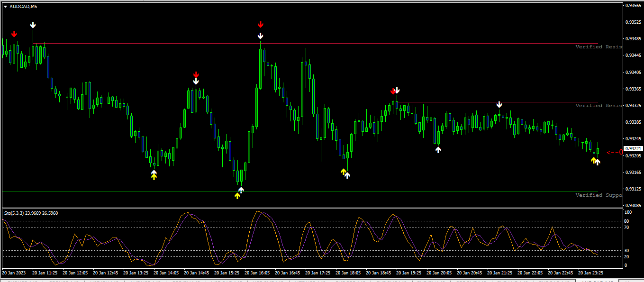Click the 20 Jan 11:25 time label
This screenshot has height=282, width=644.
[45, 273]
